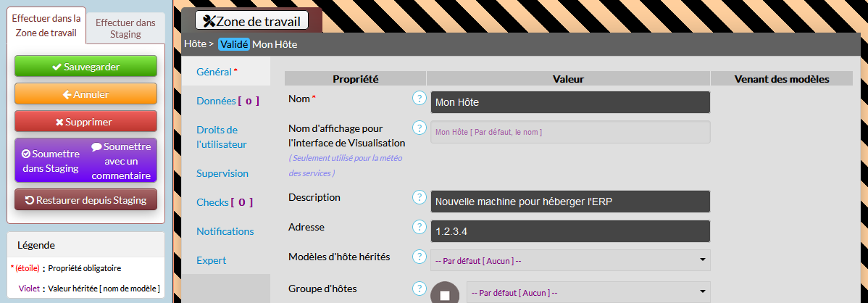Click the orange Annuler button
The image size is (868, 303).
point(85,94)
